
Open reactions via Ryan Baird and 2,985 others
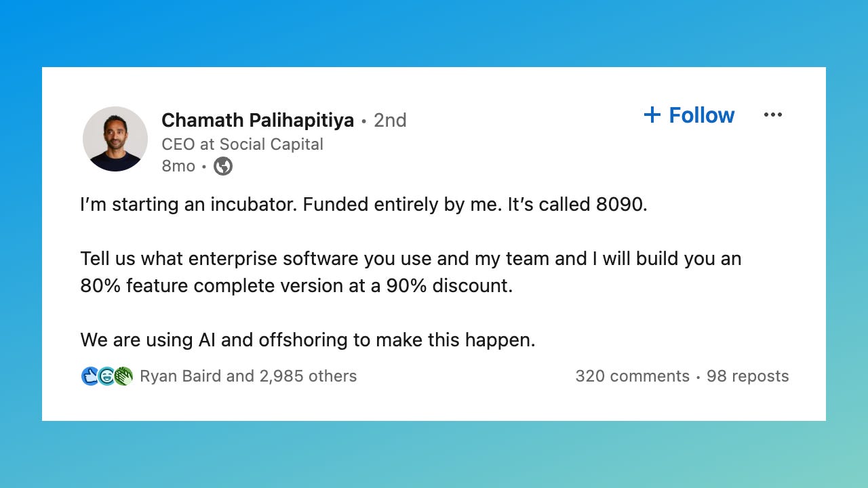click(x=248, y=375)
